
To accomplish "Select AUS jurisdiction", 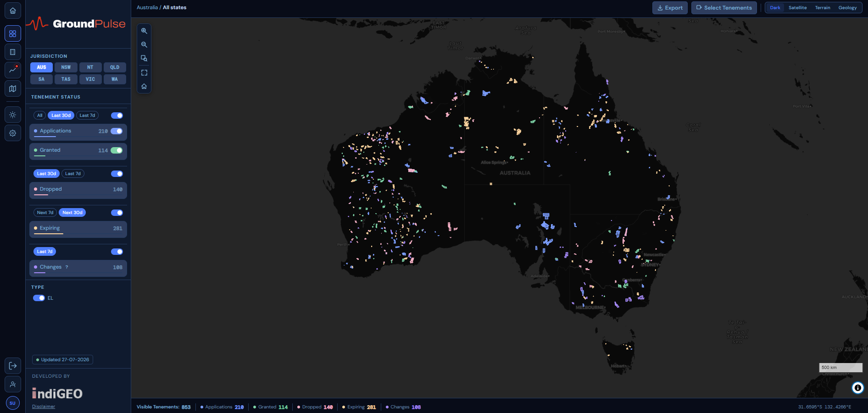I will point(41,67).
